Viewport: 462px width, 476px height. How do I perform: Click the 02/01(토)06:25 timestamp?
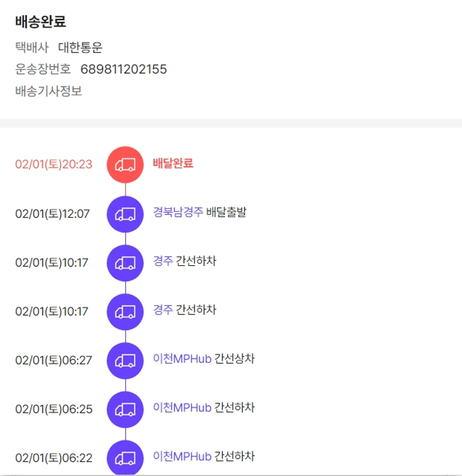54,409
